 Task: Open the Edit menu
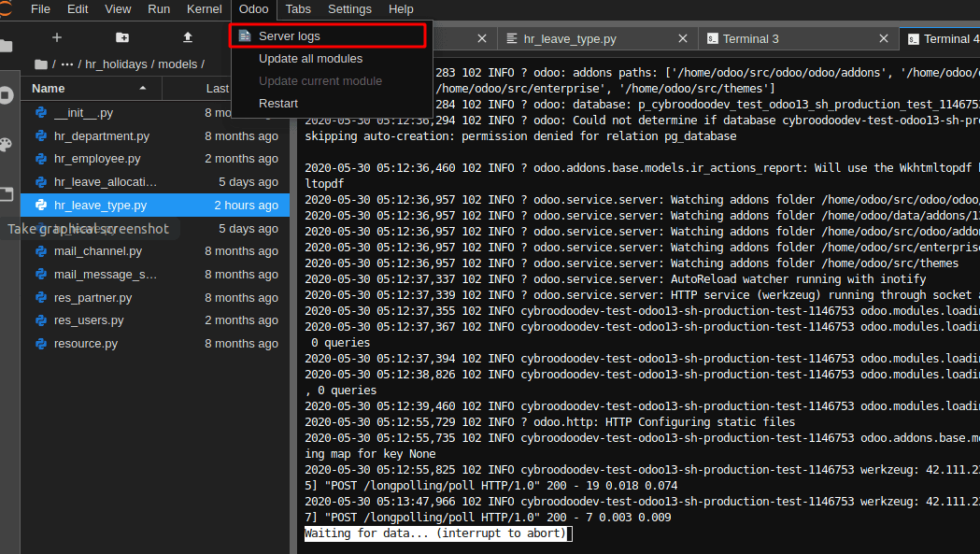pyautogui.click(x=78, y=9)
